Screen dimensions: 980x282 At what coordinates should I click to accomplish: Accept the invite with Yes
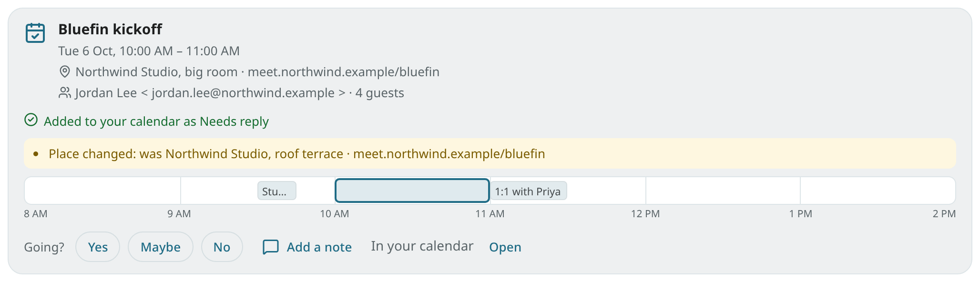point(98,247)
